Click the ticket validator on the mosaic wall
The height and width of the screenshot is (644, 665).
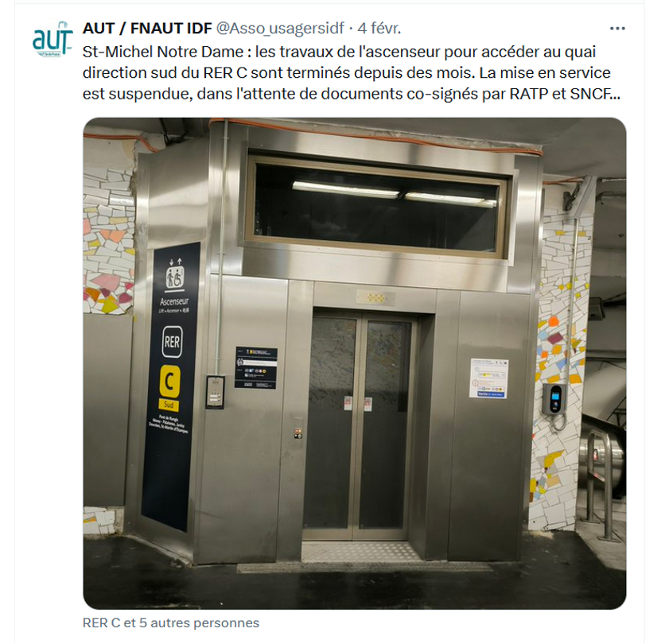pos(554,400)
